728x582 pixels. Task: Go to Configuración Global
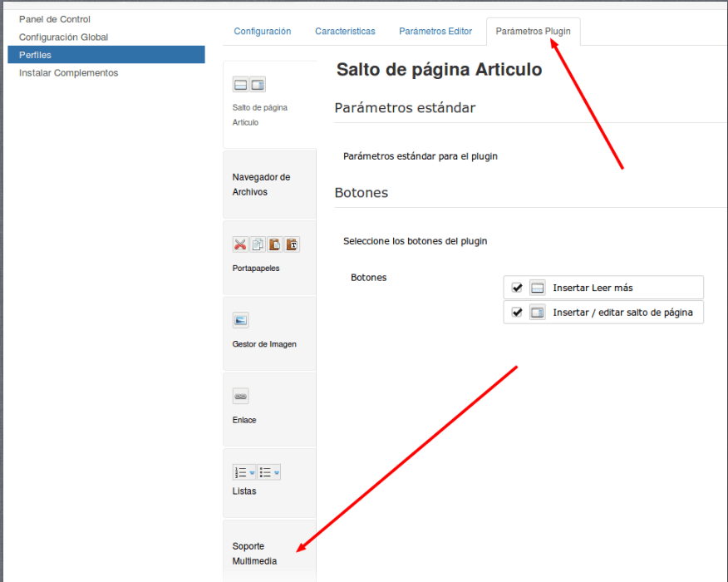click(64, 37)
